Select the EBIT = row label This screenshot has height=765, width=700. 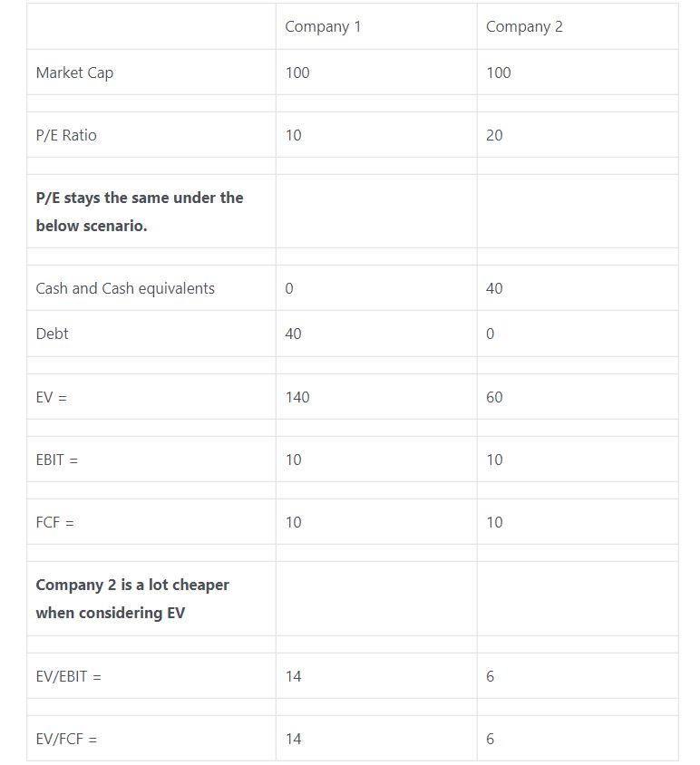(56, 460)
